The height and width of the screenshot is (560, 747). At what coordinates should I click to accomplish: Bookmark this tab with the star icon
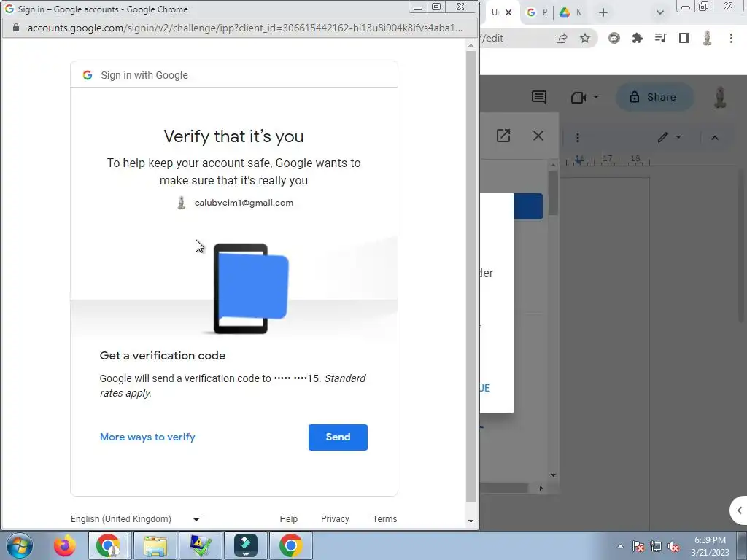point(585,39)
